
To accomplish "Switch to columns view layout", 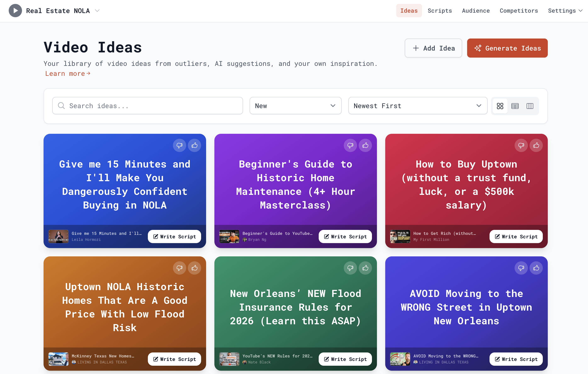I will click(x=530, y=106).
